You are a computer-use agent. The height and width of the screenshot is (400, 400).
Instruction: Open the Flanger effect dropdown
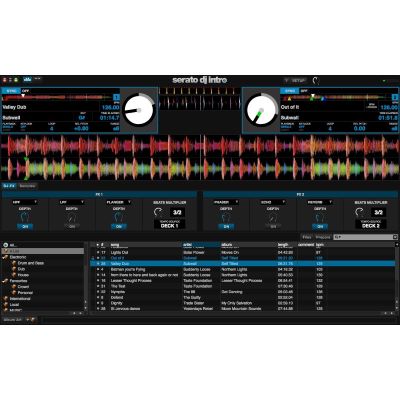[118, 202]
